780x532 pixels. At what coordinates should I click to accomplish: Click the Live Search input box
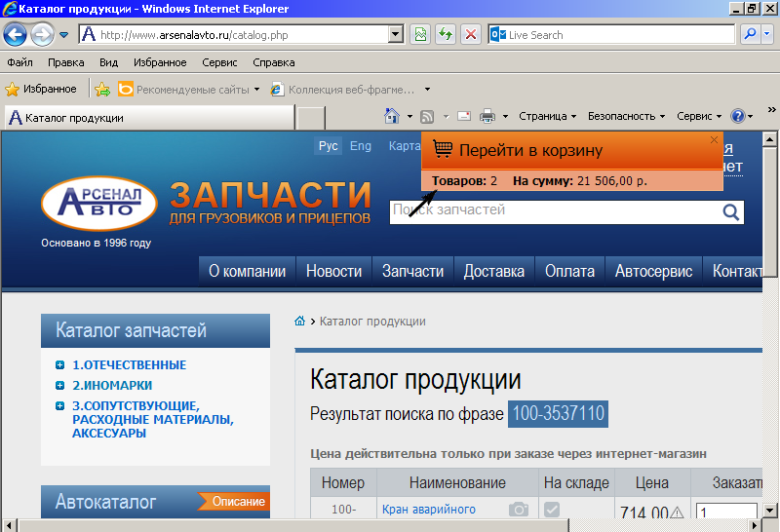pos(612,35)
